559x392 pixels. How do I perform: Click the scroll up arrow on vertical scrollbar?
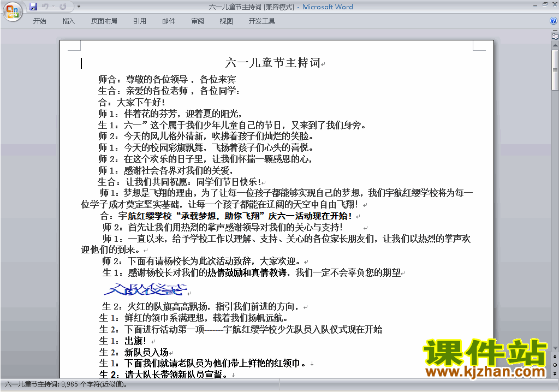555,45
